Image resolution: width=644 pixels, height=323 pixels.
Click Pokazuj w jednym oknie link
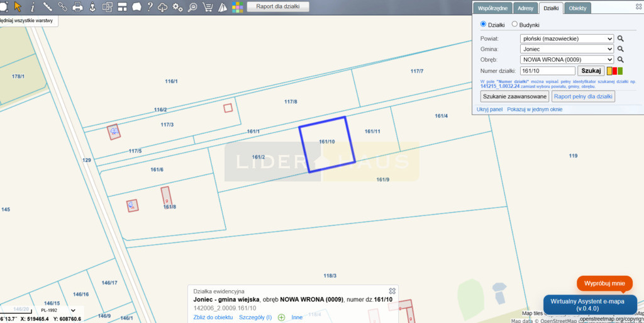point(535,110)
